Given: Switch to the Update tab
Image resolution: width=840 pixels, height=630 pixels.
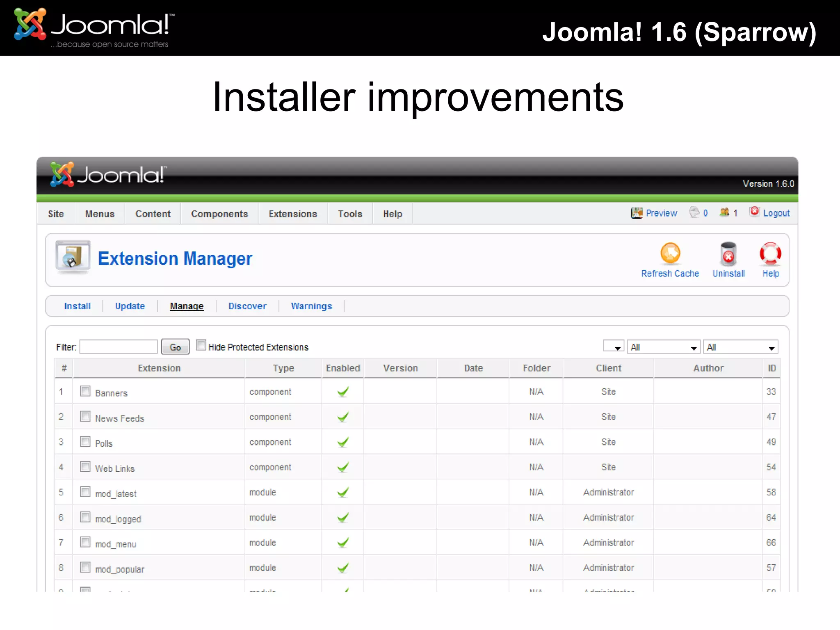Looking at the screenshot, I should point(130,306).
